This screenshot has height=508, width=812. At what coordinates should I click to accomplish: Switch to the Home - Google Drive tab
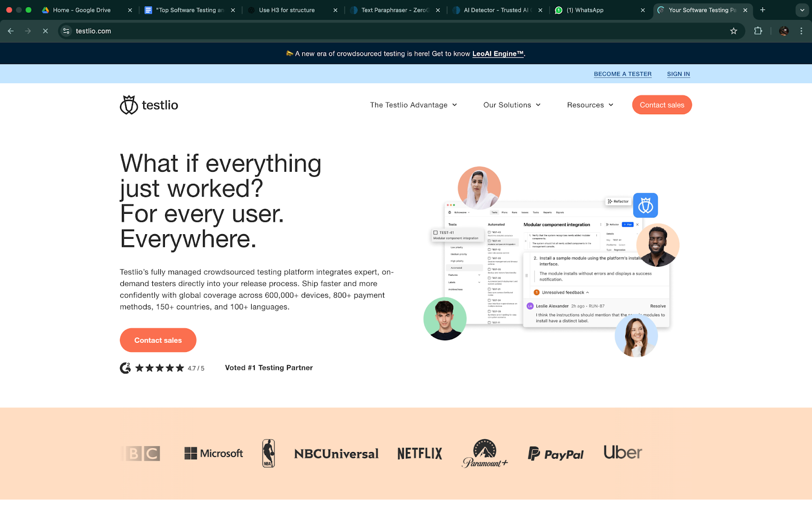[x=81, y=10]
